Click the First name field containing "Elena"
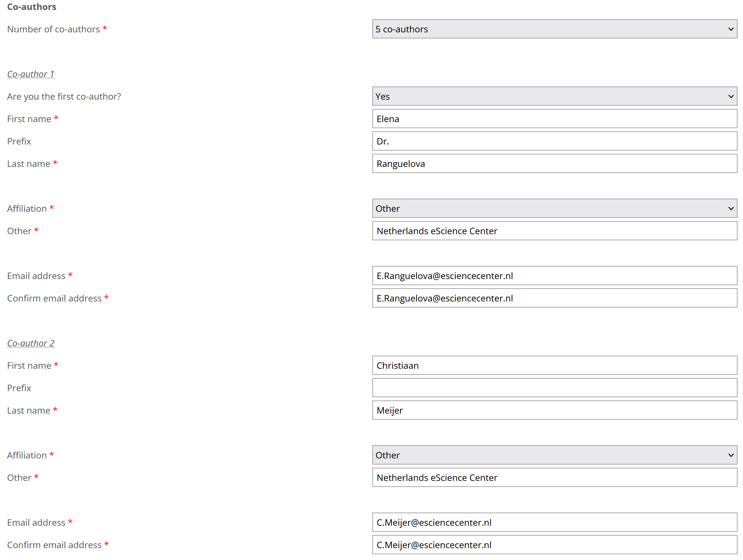The height and width of the screenshot is (560, 743). coord(554,119)
